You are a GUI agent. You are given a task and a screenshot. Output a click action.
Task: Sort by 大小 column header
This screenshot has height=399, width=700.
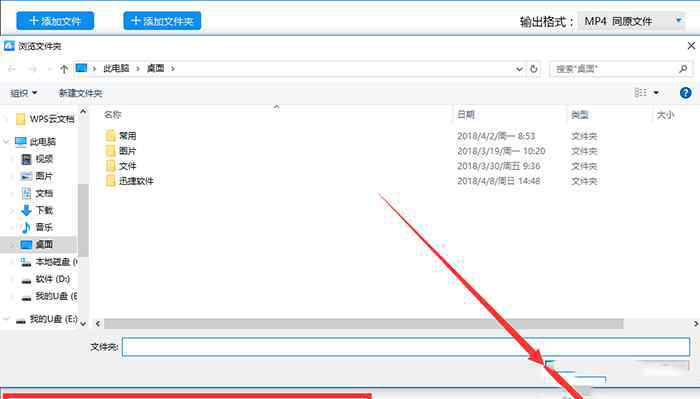[665, 115]
